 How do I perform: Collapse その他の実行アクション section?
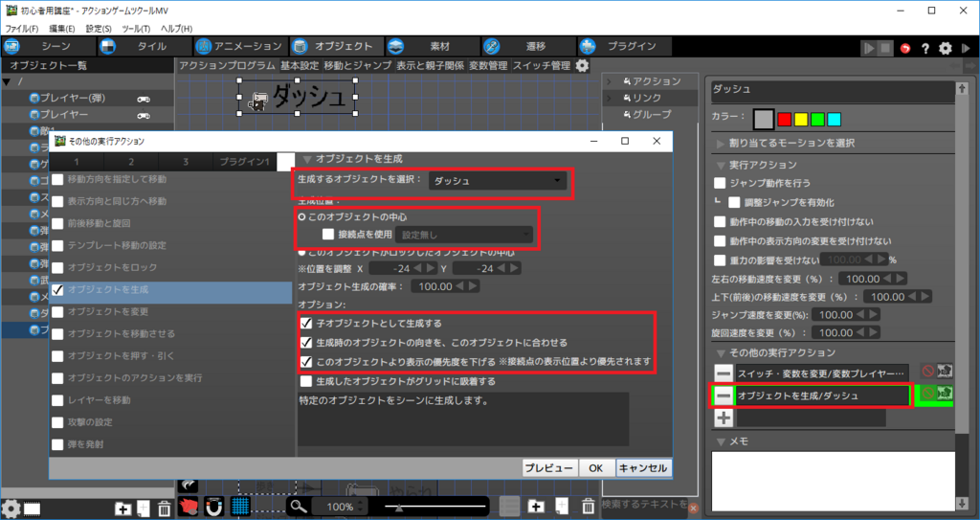722,353
